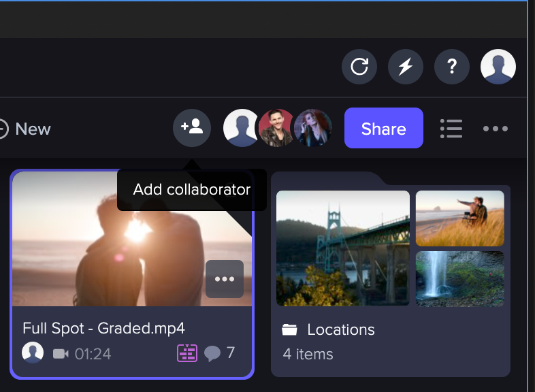Image resolution: width=535 pixels, height=392 pixels.
Task: Click the Share button
Action: pyautogui.click(x=384, y=128)
